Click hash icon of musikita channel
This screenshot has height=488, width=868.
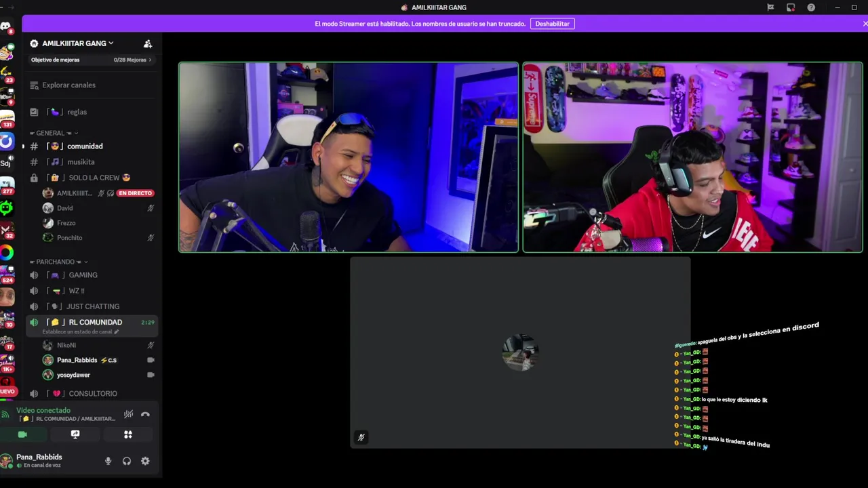pos(34,162)
